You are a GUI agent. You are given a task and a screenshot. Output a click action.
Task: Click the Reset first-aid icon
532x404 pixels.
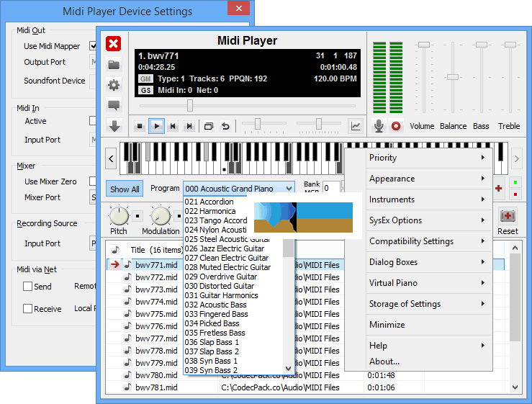(x=508, y=216)
